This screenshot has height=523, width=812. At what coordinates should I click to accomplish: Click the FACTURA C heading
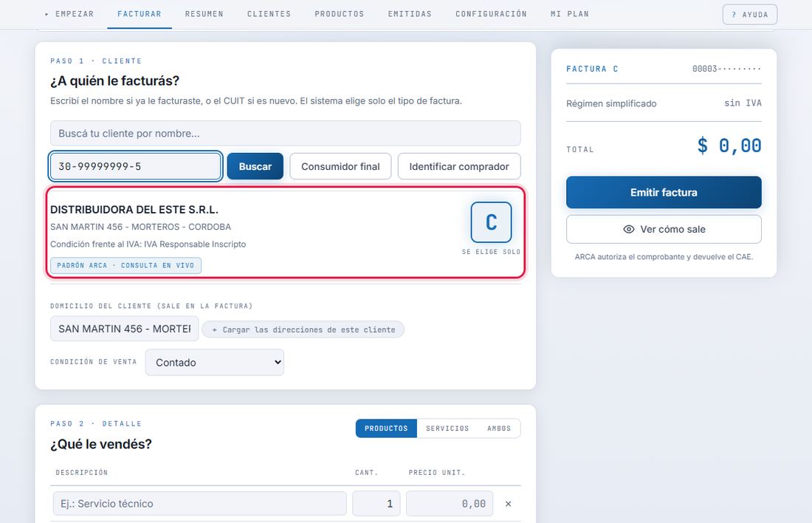click(592, 69)
